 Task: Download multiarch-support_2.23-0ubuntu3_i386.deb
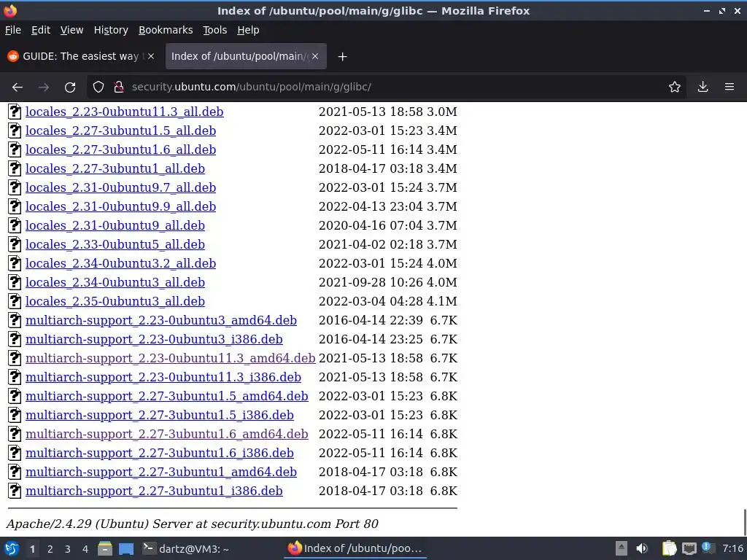coord(154,339)
